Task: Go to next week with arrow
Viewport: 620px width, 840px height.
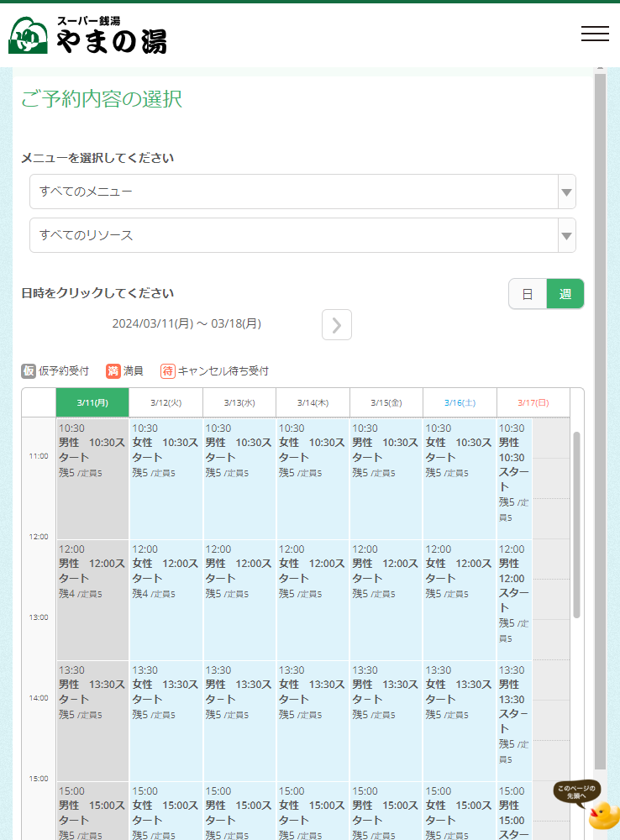Action: [x=336, y=325]
